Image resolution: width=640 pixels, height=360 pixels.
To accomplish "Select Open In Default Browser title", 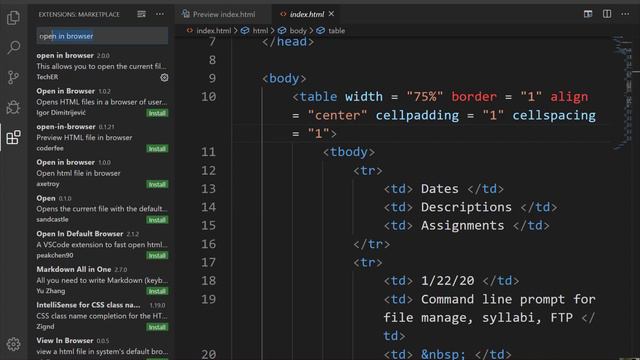I will click(x=80, y=234).
